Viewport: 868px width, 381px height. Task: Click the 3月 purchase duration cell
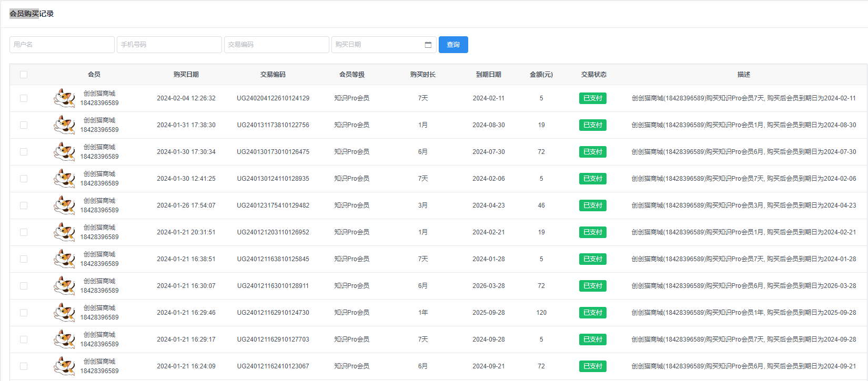tap(423, 205)
